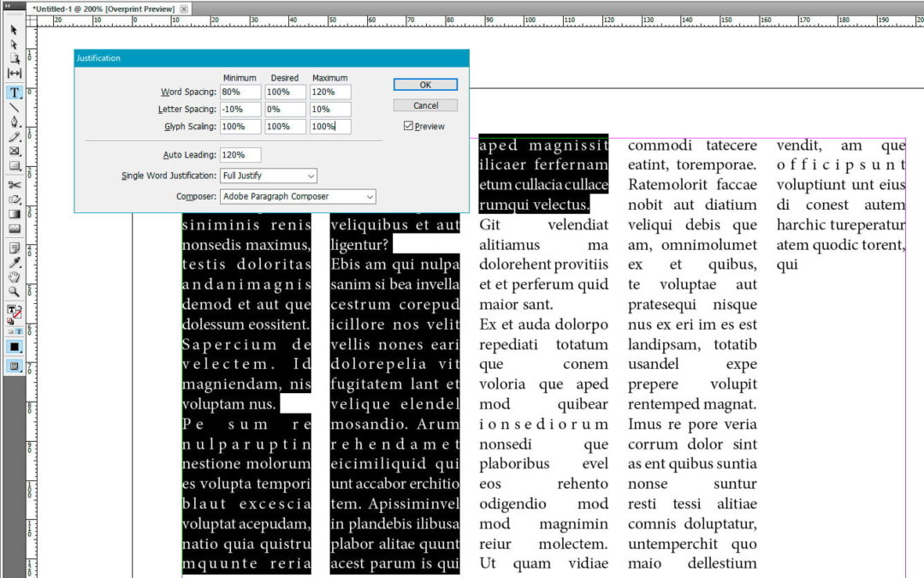The height and width of the screenshot is (578, 924).
Task: Select the Rectangle Frame tool
Action: point(15,152)
